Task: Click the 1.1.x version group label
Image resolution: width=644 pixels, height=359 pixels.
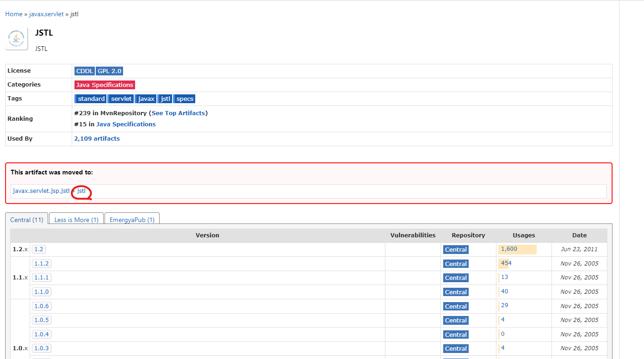Action: (x=20, y=277)
